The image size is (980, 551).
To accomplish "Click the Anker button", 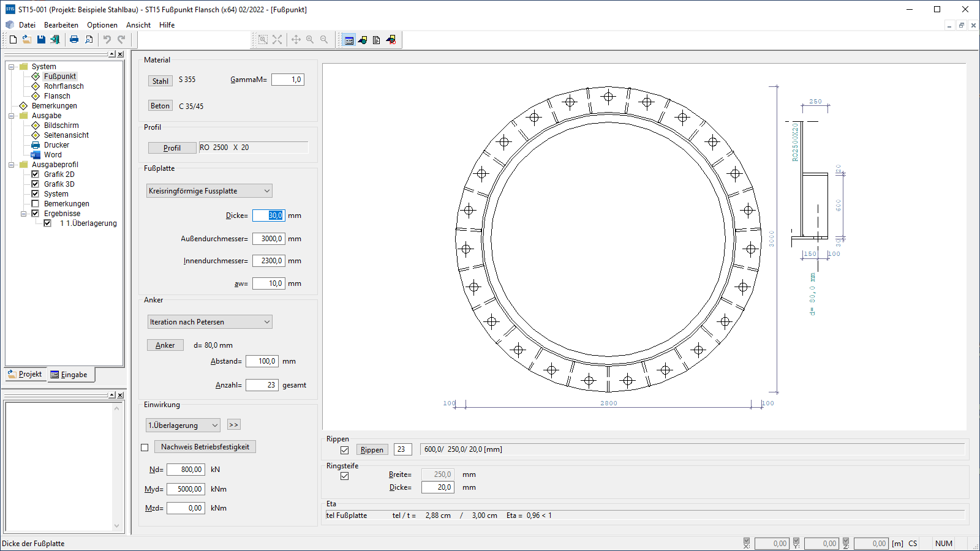I will [165, 345].
